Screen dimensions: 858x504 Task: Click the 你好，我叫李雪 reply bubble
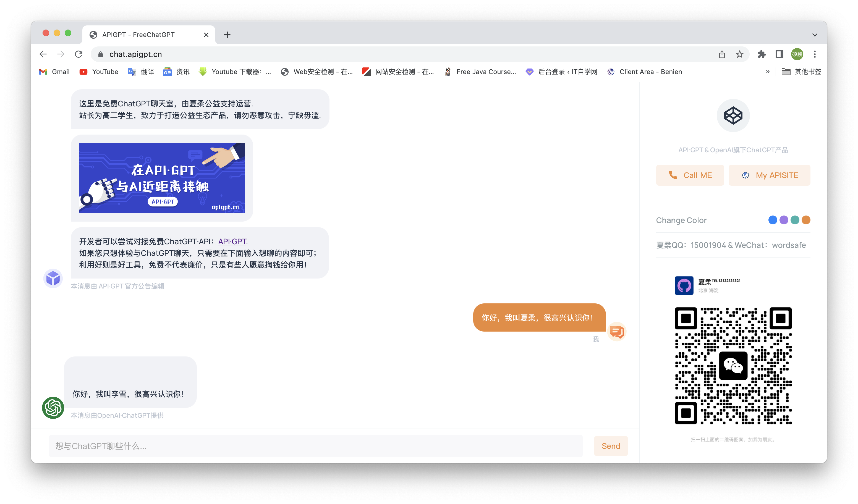tap(130, 382)
